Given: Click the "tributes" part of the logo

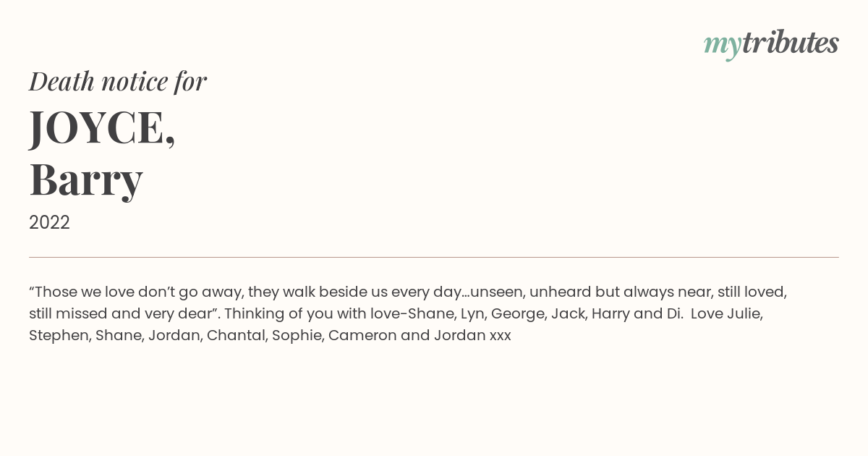Looking at the screenshot, I should (791, 43).
